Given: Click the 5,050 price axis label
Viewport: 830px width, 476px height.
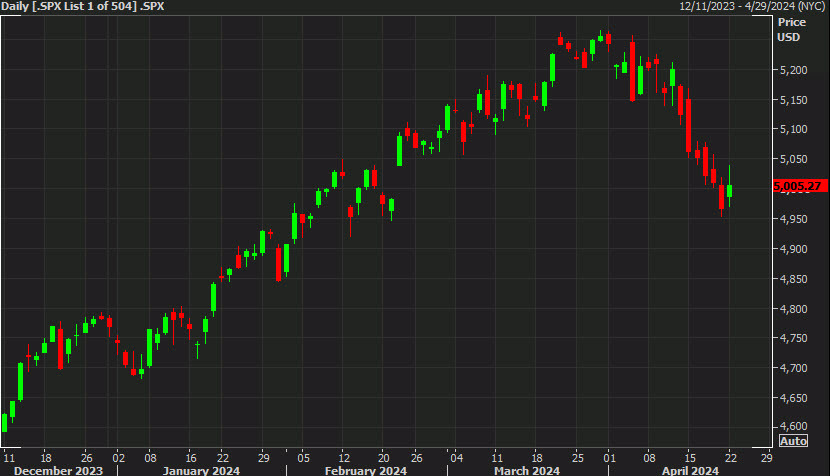Looking at the screenshot, I should pyautogui.click(x=793, y=159).
